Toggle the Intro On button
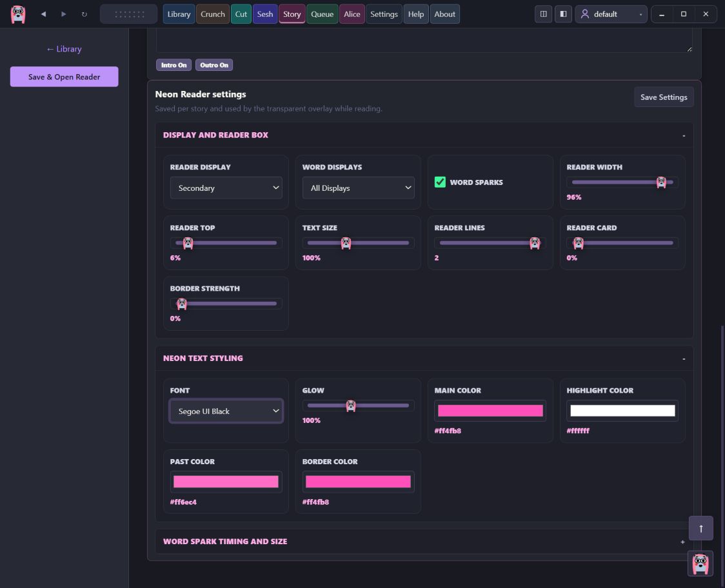This screenshot has width=725, height=588. (174, 65)
